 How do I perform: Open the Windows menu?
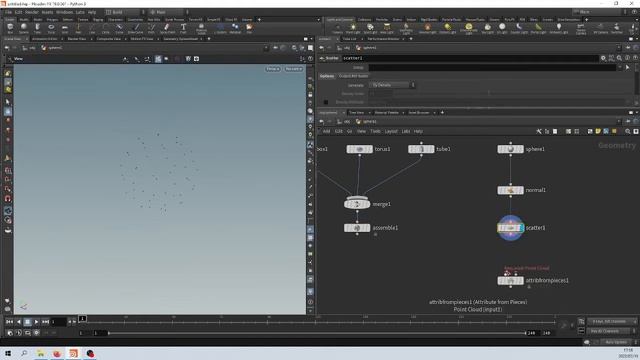[64, 12]
